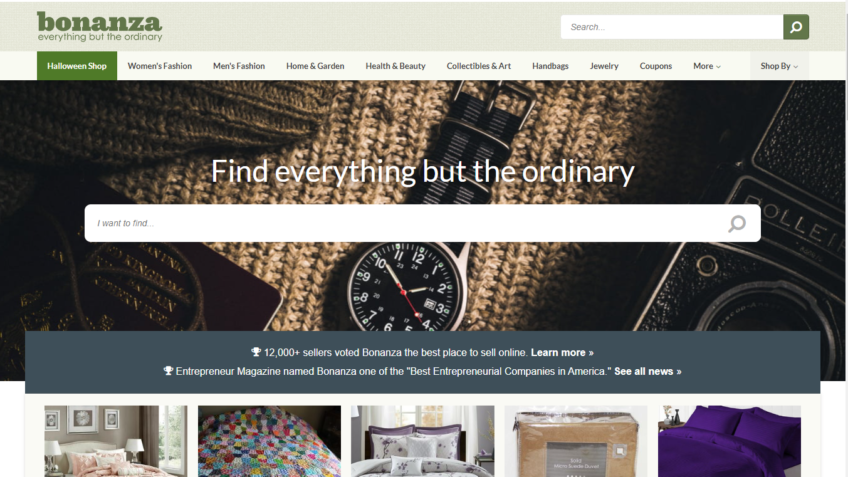Click the green header search magnifier button
Screen dimensions: 848x477
(x=796, y=27)
